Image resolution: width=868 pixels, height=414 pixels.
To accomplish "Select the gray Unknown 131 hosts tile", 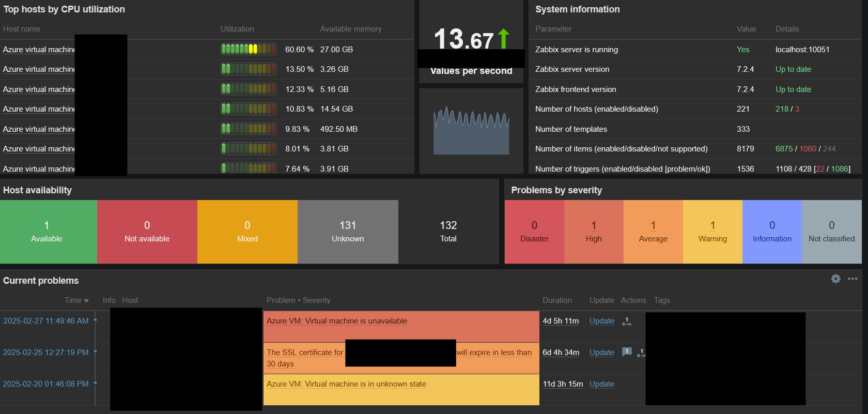I will click(348, 232).
